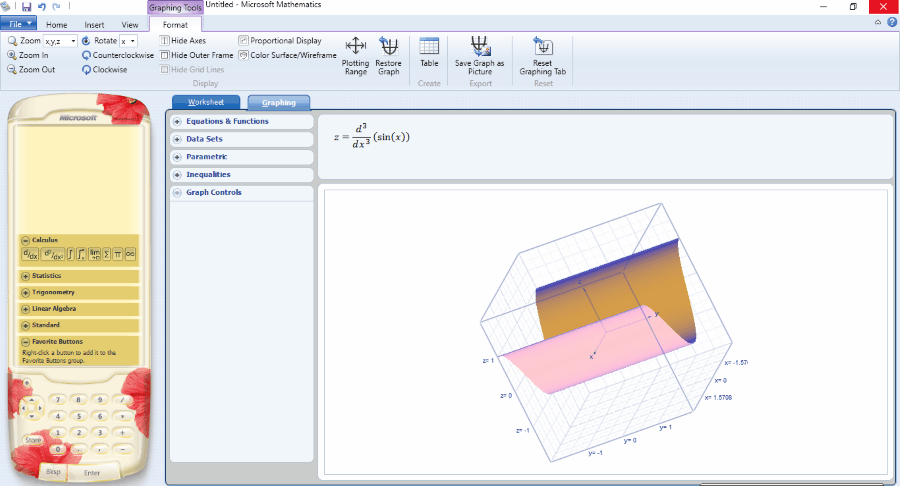Click the Store button on calculator
This screenshot has height=486, width=900.
tap(33, 440)
